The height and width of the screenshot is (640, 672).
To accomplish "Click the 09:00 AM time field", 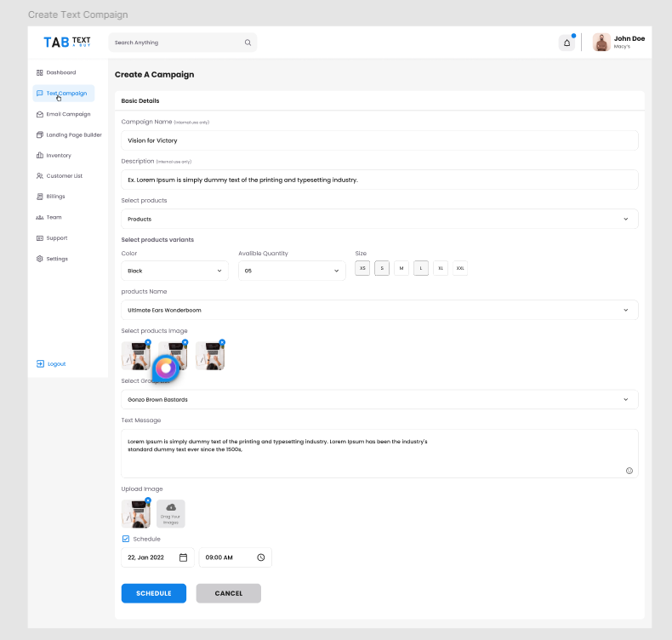I will pyautogui.click(x=235, y=557).
